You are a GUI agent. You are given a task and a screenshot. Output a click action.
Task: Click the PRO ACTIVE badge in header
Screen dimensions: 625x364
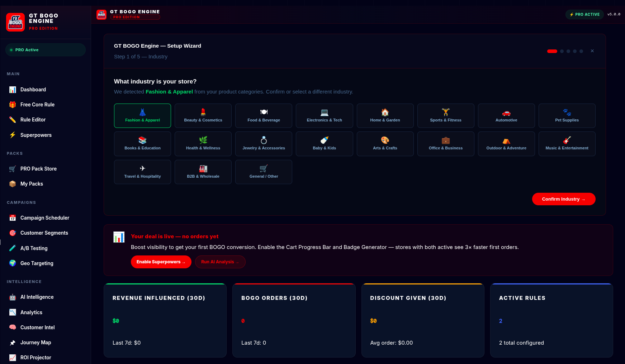click(x=585, y=14)
